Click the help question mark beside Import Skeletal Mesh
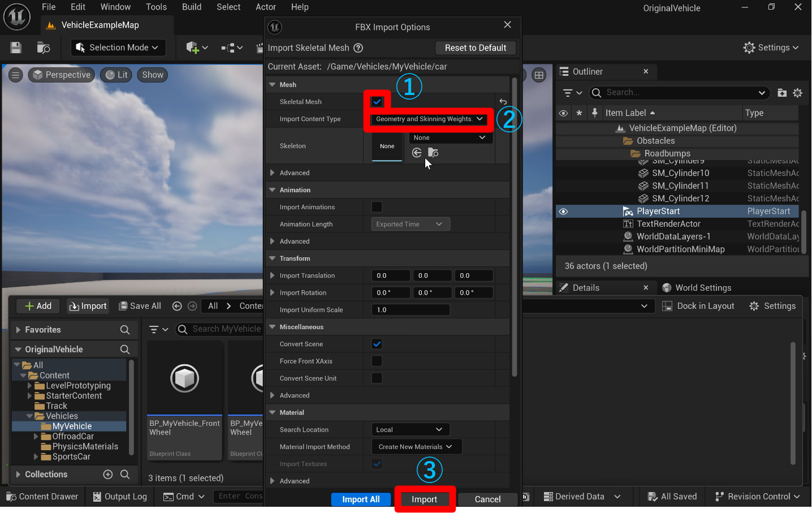The width and height of the screenshot is (812, 513). click(358, 48)
